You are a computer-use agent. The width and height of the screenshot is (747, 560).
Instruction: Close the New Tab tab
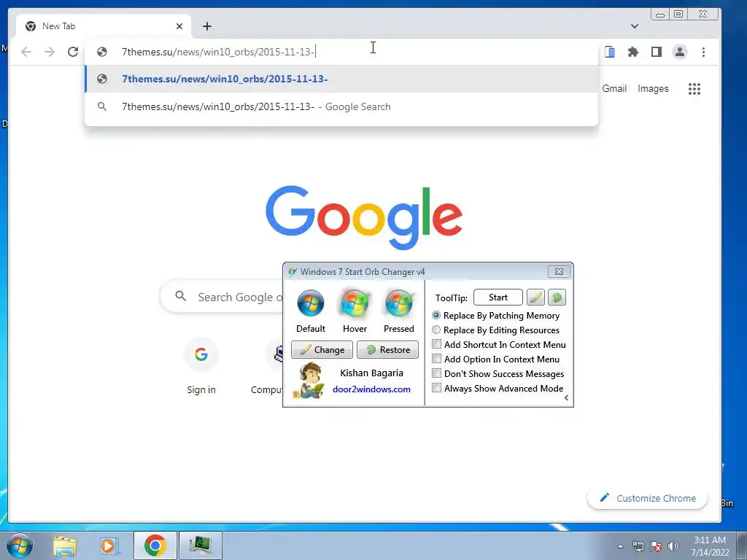pyautogui.click(x=179, y=26)
